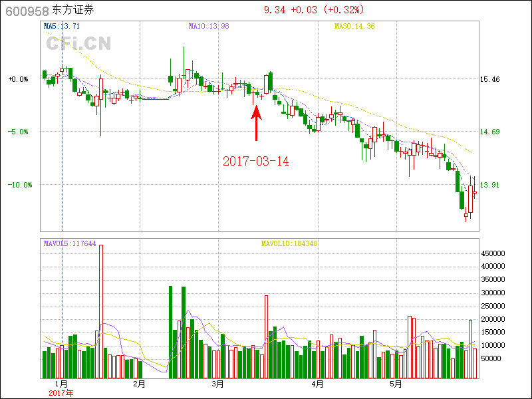Click the 5月 month marker on time axis

click(x=396, y=384)
